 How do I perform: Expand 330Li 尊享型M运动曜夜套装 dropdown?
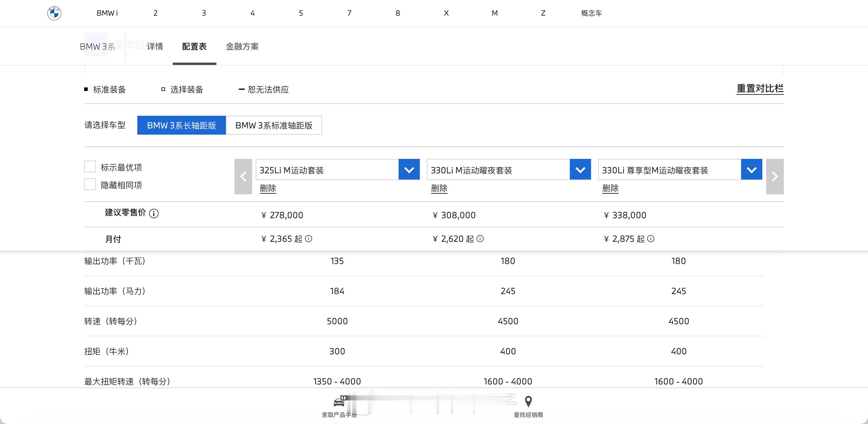coord(751,169)
